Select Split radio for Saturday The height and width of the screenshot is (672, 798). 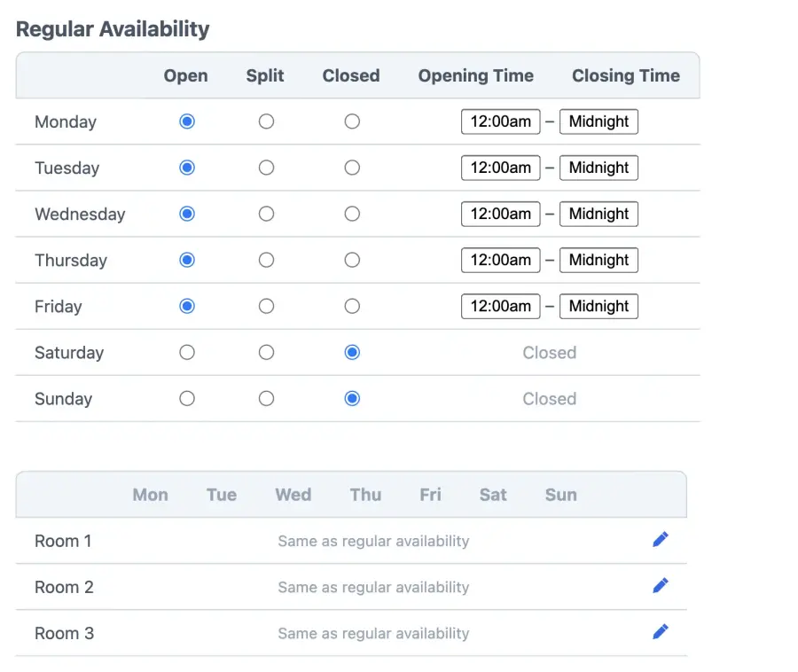point(266,353)
